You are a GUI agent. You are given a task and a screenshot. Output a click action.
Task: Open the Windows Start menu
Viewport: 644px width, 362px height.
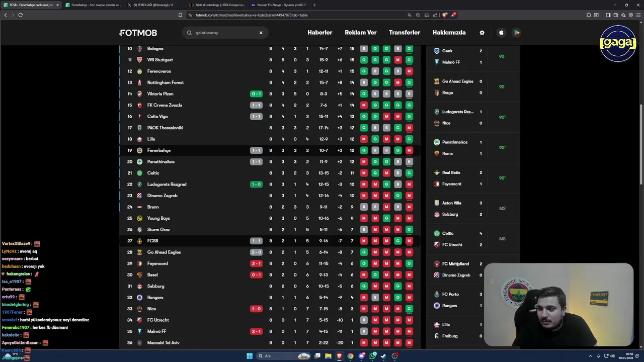(x=250, y=356)
